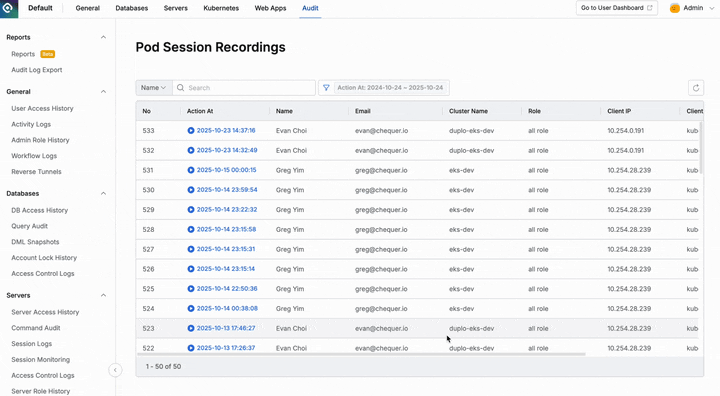Open User Access History
720x396 pixels.
tap(42, 108)
